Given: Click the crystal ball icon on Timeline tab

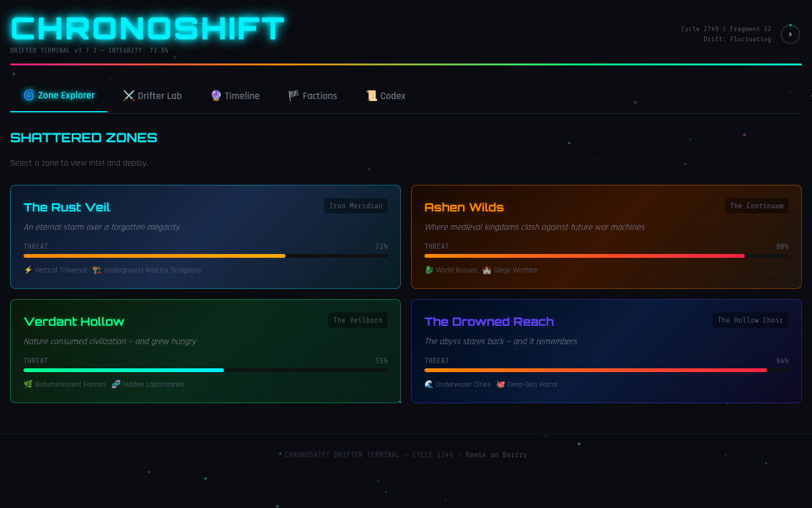Looking at the screenshot, I should point(216,96).
